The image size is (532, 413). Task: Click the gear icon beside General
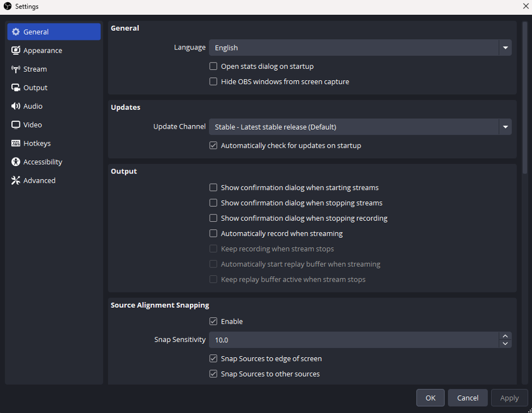pyautogui.click(x=16, y=32)
